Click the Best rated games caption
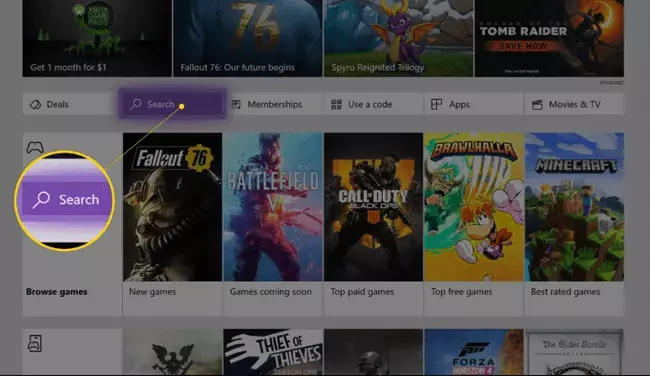 pyautogui.click(x=565, y=291)
